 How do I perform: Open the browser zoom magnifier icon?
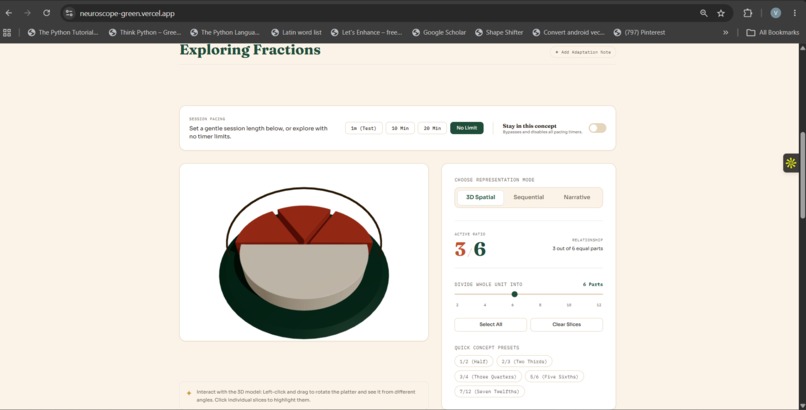pyautogui.click(x=703, y=13)
